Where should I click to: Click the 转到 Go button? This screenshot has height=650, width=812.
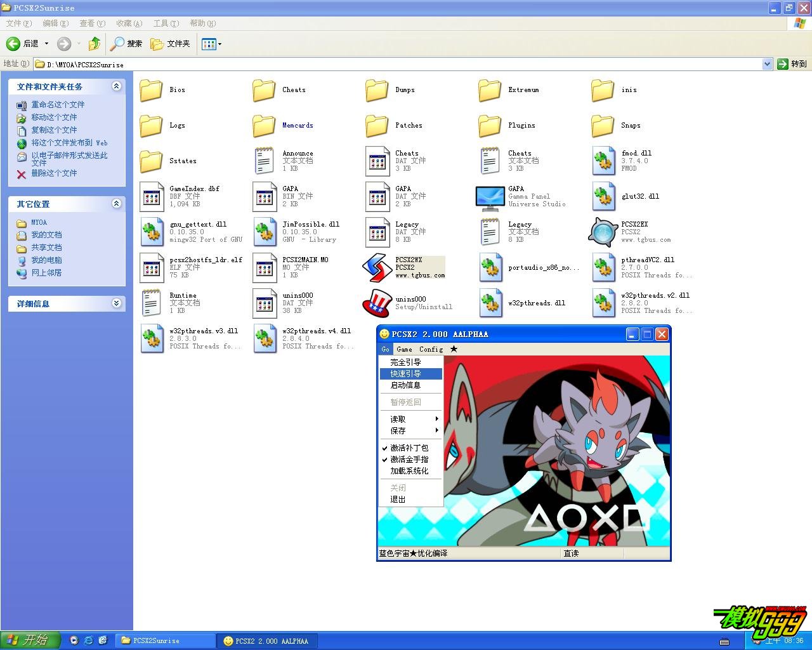point(792,64)
